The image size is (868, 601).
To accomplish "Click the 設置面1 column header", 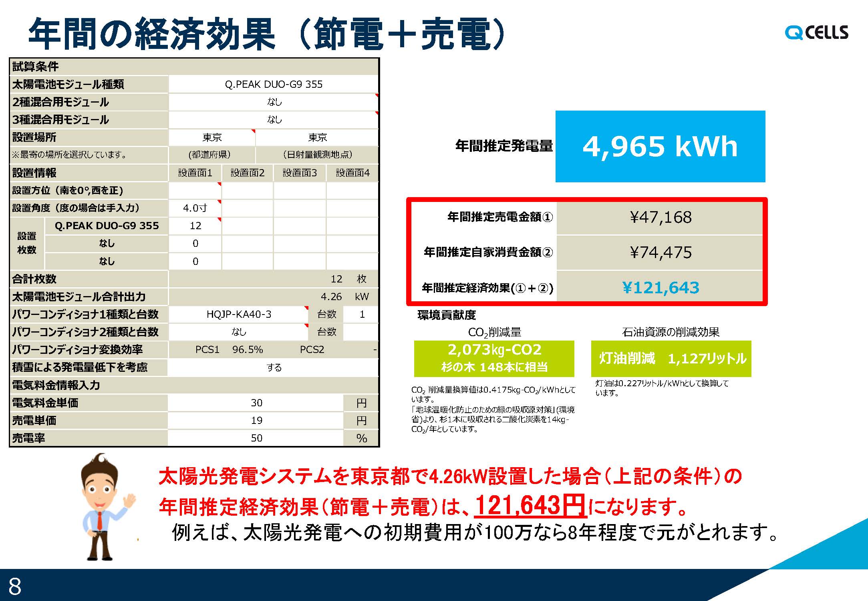I will [x=195, y=173].
